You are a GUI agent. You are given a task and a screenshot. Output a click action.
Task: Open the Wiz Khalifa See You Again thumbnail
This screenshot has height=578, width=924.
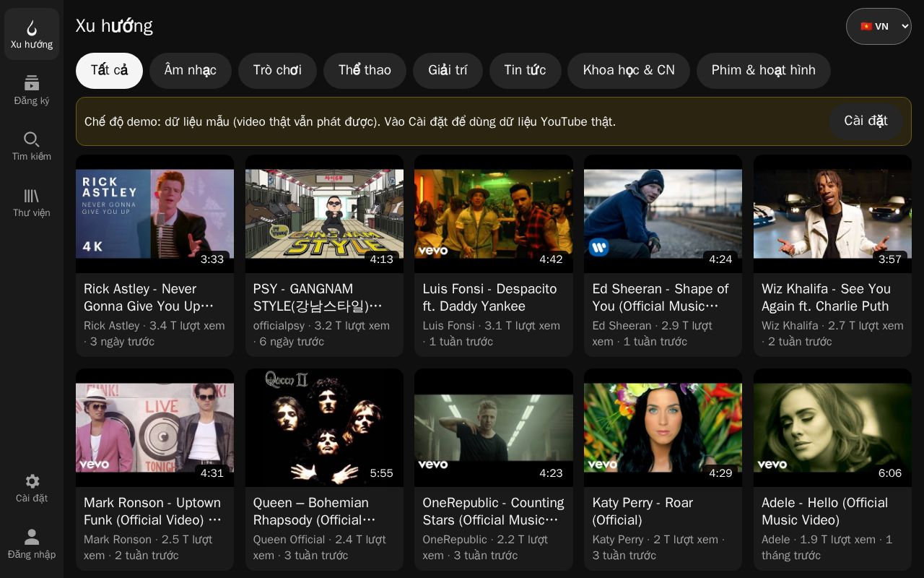click(x=832, y=214)
